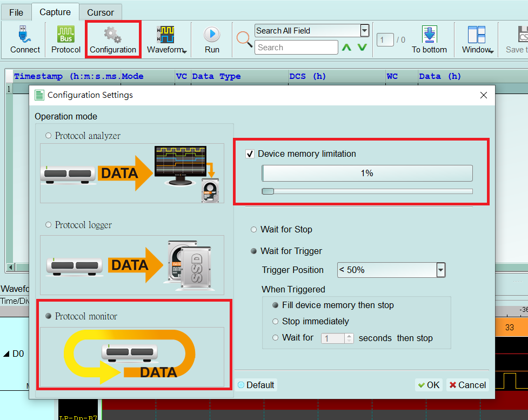Uncheck Device memory limitation checkbox

(x=250, y=154)
